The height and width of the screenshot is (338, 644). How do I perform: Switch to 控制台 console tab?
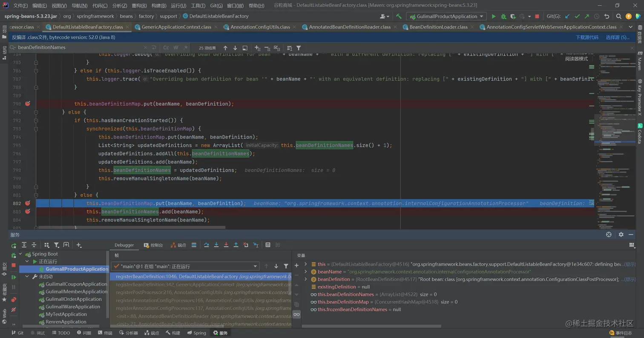tap(153, 245)
